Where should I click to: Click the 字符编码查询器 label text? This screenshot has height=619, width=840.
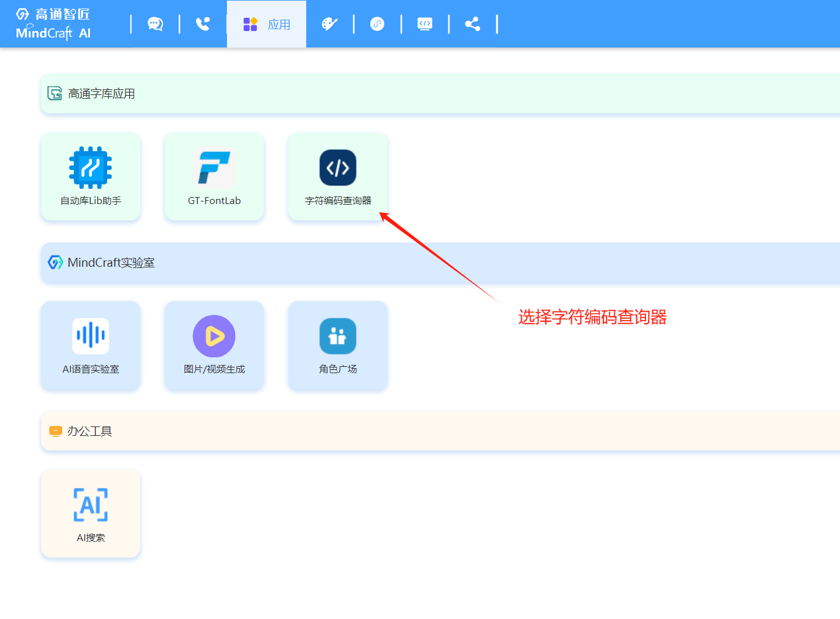(x=338, y=201)
